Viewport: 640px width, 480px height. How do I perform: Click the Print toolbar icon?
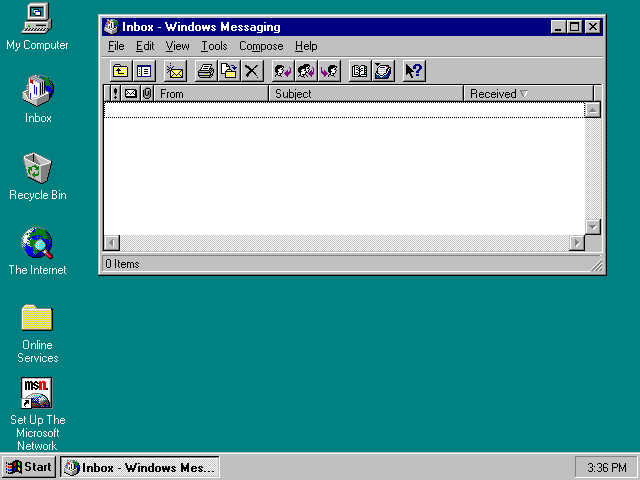click(x=206, y=71)
